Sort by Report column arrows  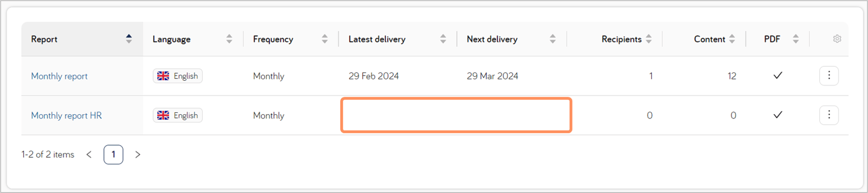point(129,39)
